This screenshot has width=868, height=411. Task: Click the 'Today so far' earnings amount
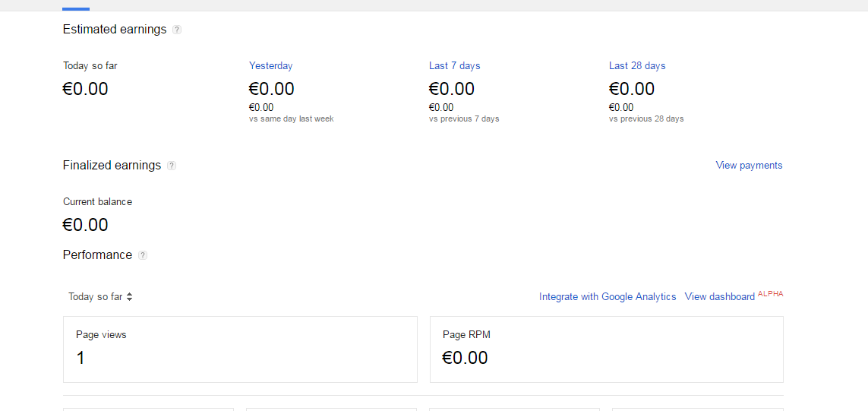pyautogui.click(x=85, y=89)
